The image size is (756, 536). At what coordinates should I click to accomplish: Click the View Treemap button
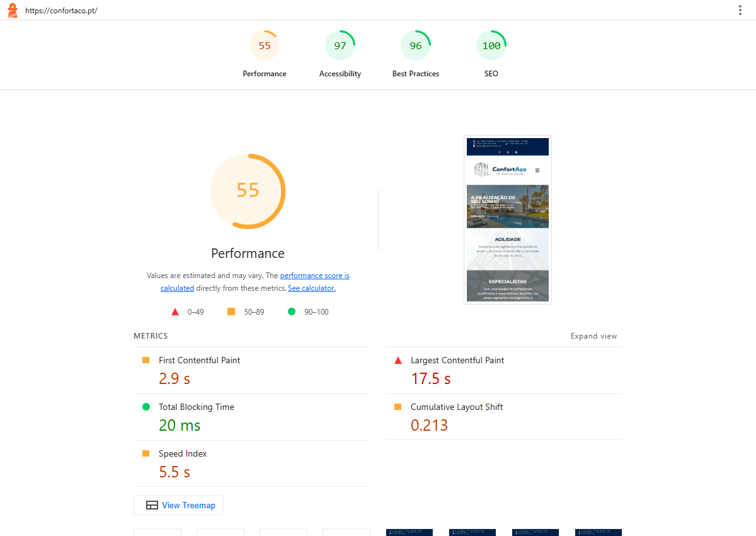click(x=178, y=505)
